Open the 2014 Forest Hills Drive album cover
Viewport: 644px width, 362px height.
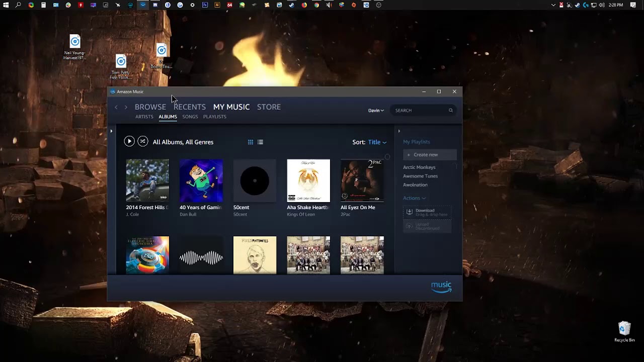[147, 180]
